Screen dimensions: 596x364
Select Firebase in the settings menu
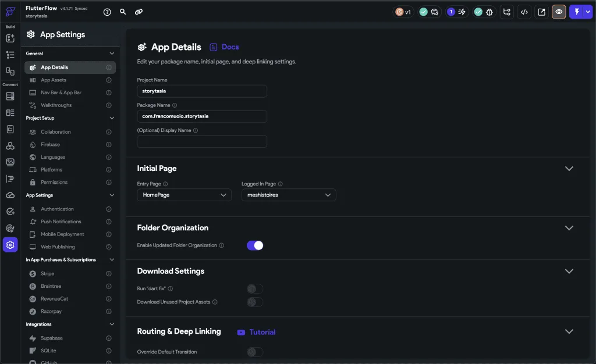(x=50, y=144)
